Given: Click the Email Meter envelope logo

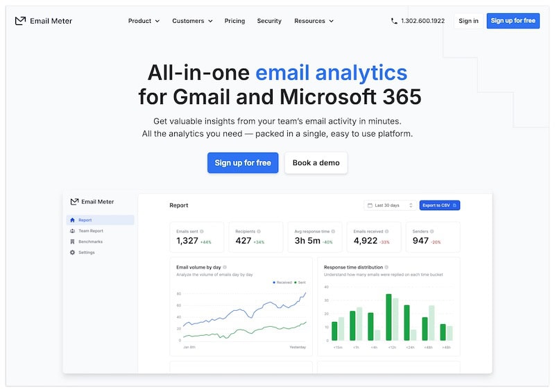Looking at the screenshot, I should [20, 21].
